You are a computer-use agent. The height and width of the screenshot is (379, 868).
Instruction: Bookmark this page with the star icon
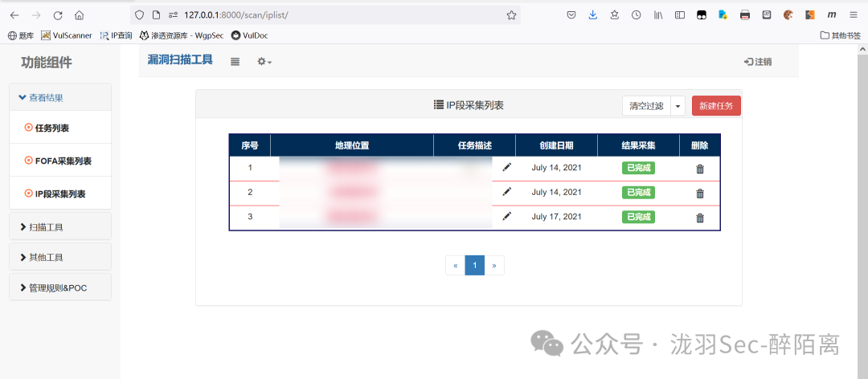coord(511,15)
